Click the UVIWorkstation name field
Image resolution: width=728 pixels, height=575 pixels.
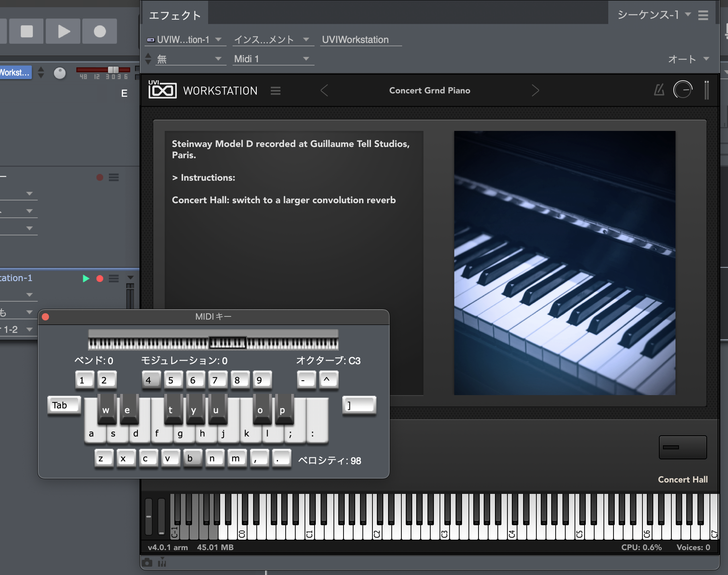(x=361, y=39)
